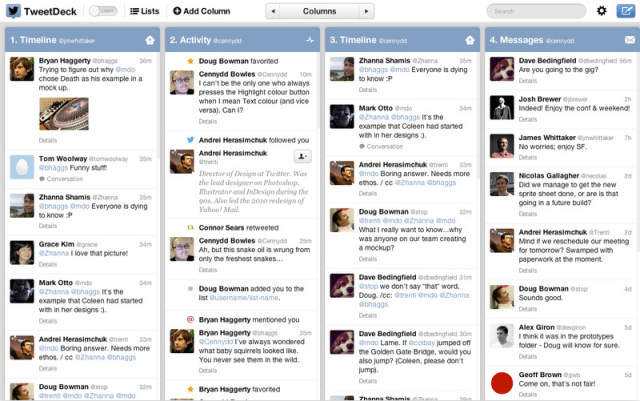
Task: Click the TweetDeck bird logo
Action: (13, 11)
